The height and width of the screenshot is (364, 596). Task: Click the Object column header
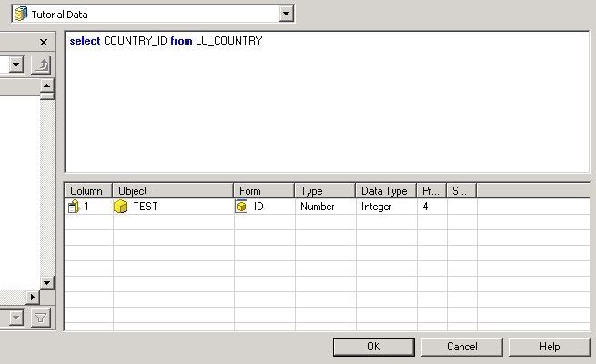[173, 191]
